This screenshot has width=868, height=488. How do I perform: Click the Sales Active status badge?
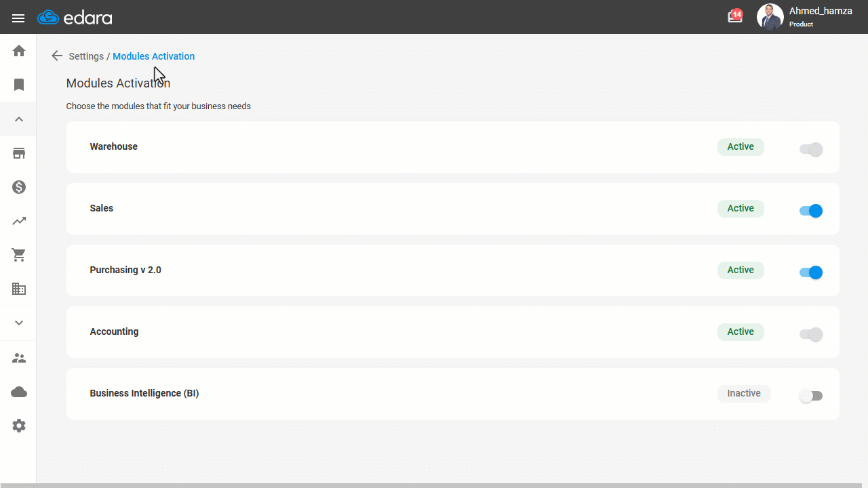click(741, 208)
